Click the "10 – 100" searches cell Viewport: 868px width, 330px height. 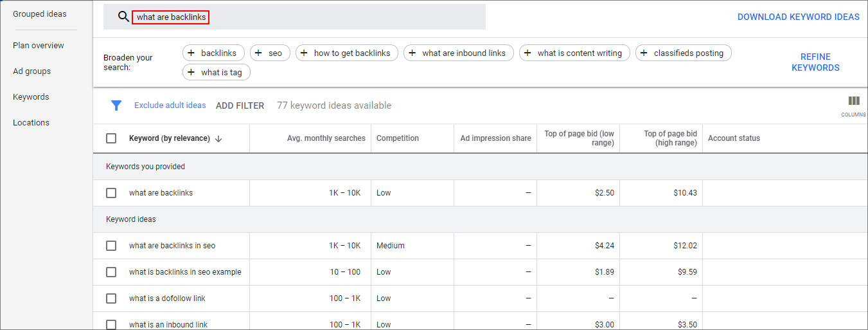pos(346,272)
